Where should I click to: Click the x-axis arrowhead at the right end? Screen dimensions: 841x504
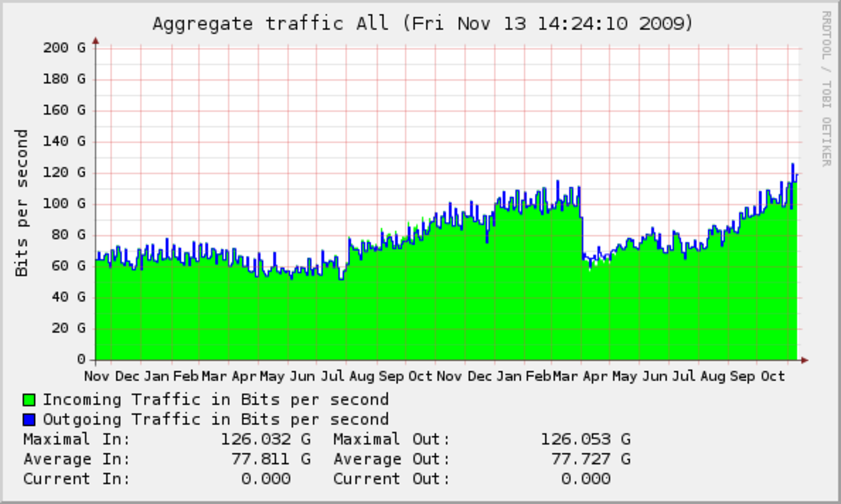click(x=805, y=360)
